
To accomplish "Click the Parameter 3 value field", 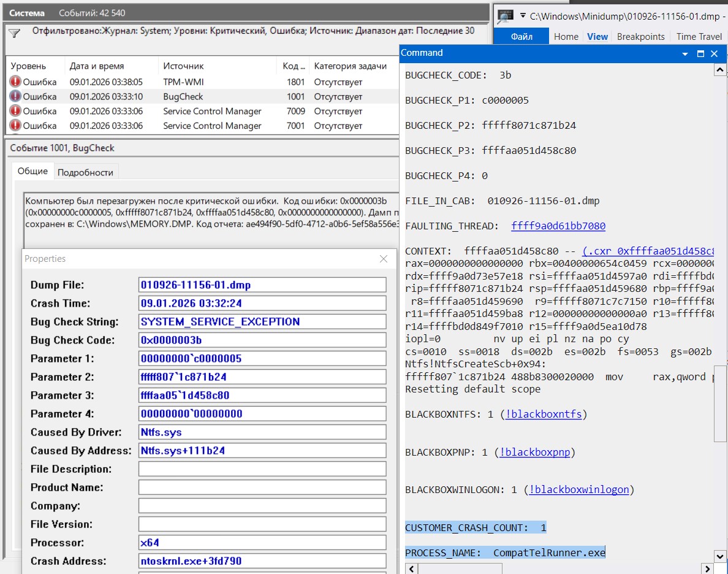I will click(262, 396).
